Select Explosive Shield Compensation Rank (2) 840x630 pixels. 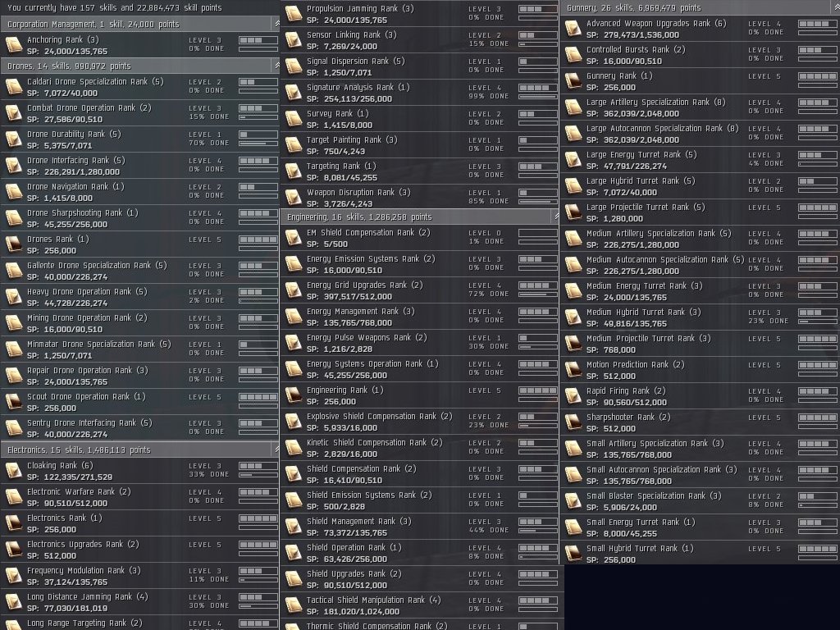(x=419, y=422)
